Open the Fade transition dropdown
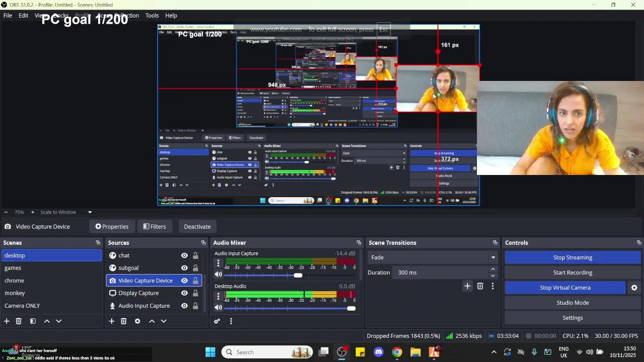This screenshot has width=644, height=362. click(x=433, y=257)
